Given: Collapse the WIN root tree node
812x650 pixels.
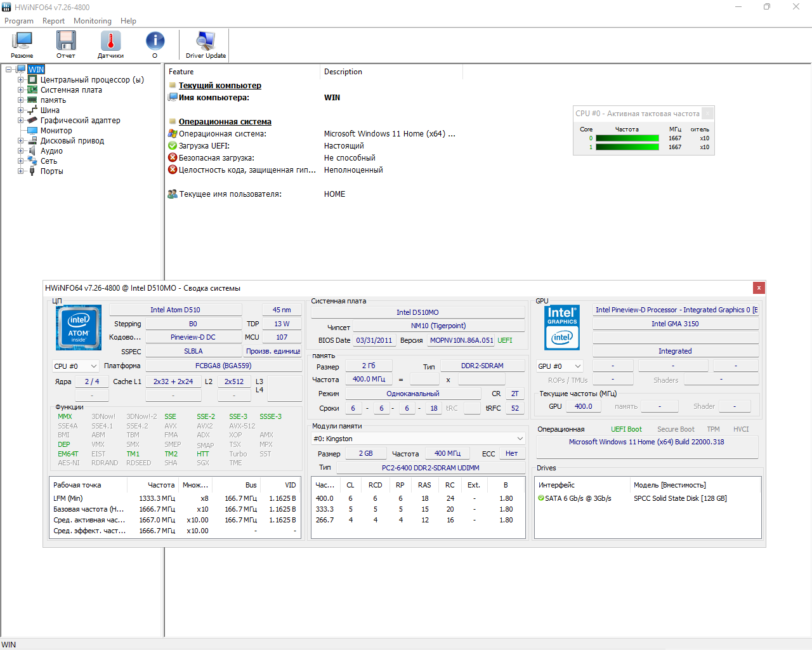Looking at the screenshot, I should pyautogui.click(x=9, y=69).
